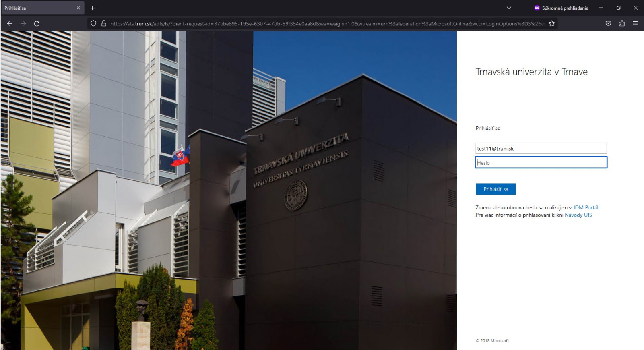Go back using the browser back arrow

point(10,23)
